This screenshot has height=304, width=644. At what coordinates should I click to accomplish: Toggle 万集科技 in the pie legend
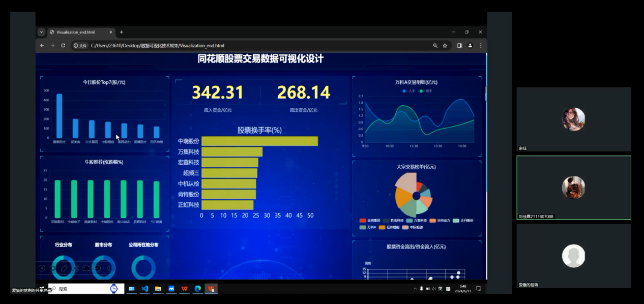tap(416, 220)
